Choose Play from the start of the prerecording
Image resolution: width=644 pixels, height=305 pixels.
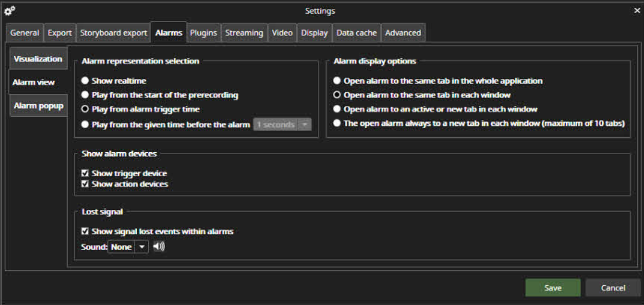[85, 95]
